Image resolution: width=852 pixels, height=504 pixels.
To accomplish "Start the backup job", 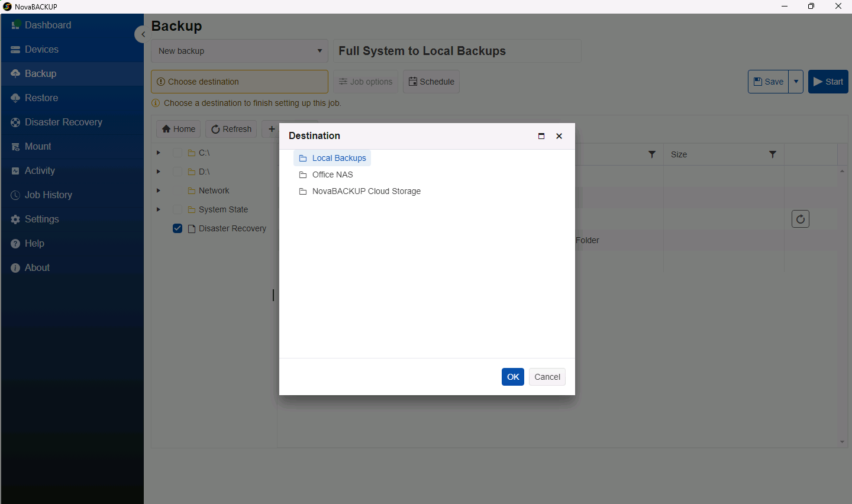I will click(828, 82).
